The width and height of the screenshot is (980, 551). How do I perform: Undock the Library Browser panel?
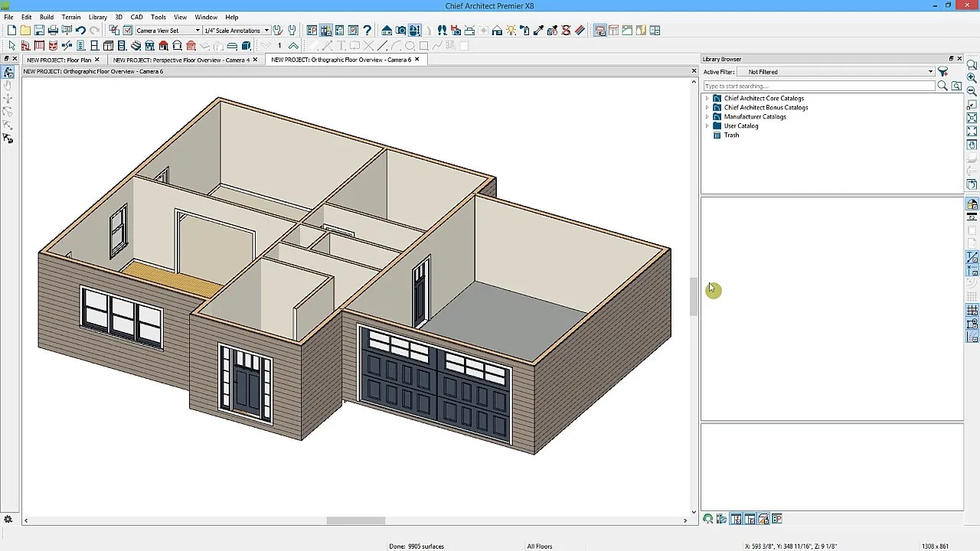pyautogui.click(x=951, y=59)
